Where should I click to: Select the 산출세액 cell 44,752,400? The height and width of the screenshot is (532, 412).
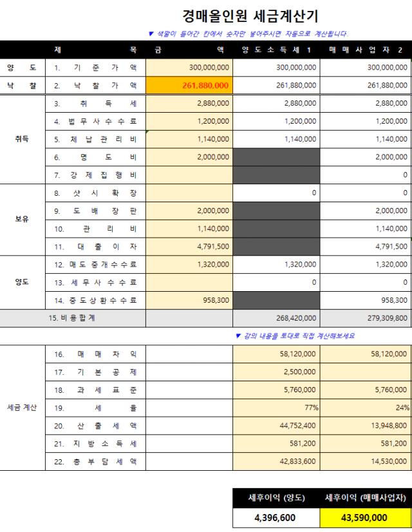pos(276,426)
